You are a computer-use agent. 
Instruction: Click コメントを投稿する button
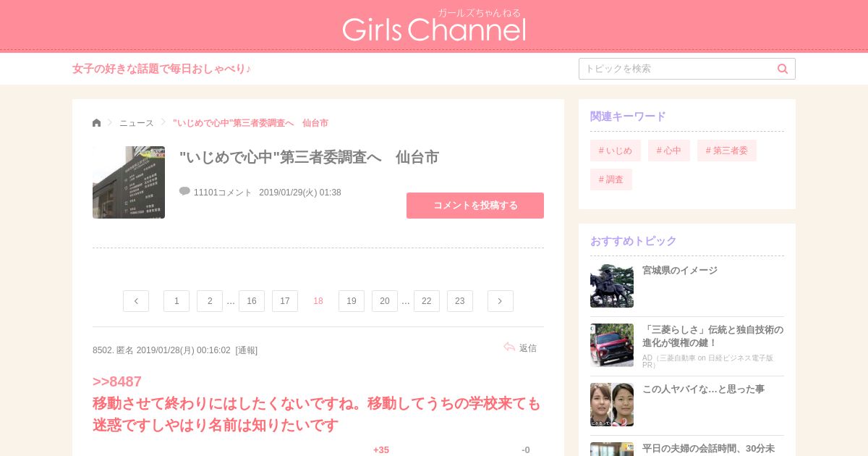pyautogui.click(x=475, y=206)
